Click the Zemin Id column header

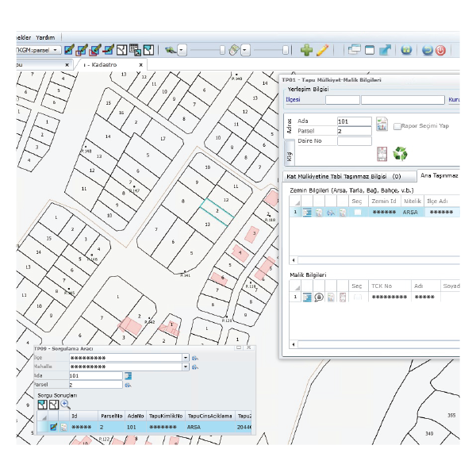coord(384,202)
